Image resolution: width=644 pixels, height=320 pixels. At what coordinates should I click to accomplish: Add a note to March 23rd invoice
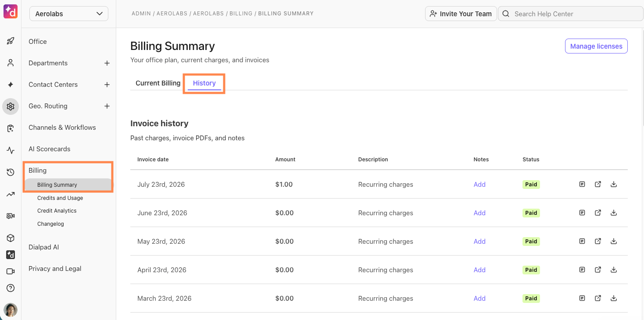click(x=479, y=298)
